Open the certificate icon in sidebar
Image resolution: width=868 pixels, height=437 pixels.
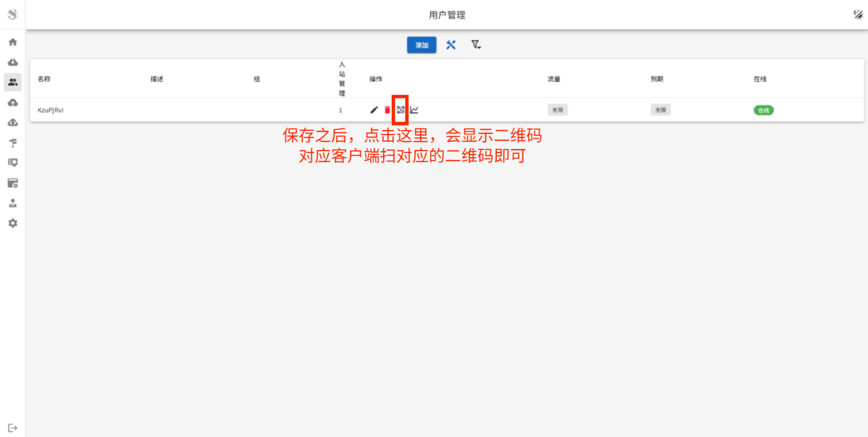click(13, 163)
